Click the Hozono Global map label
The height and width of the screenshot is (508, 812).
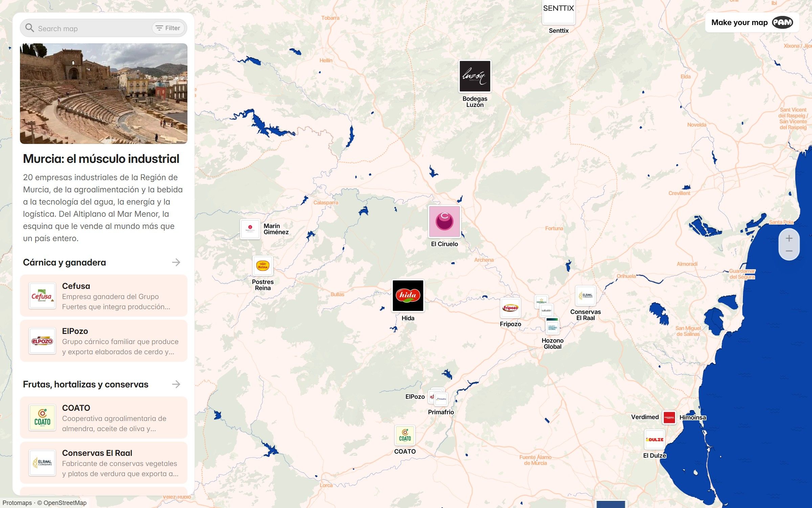coord(552,343)
